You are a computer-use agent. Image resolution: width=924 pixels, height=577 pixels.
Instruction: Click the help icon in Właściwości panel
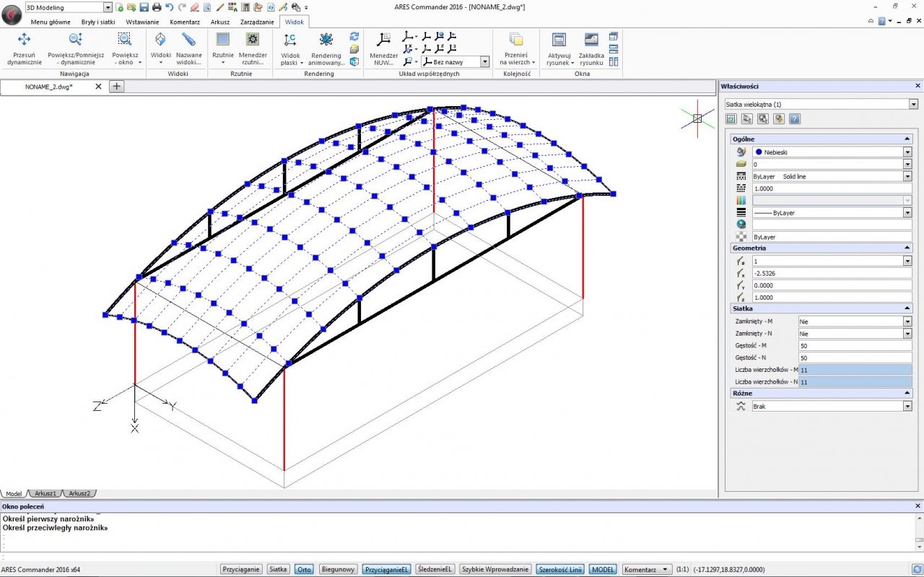[795, 119]
